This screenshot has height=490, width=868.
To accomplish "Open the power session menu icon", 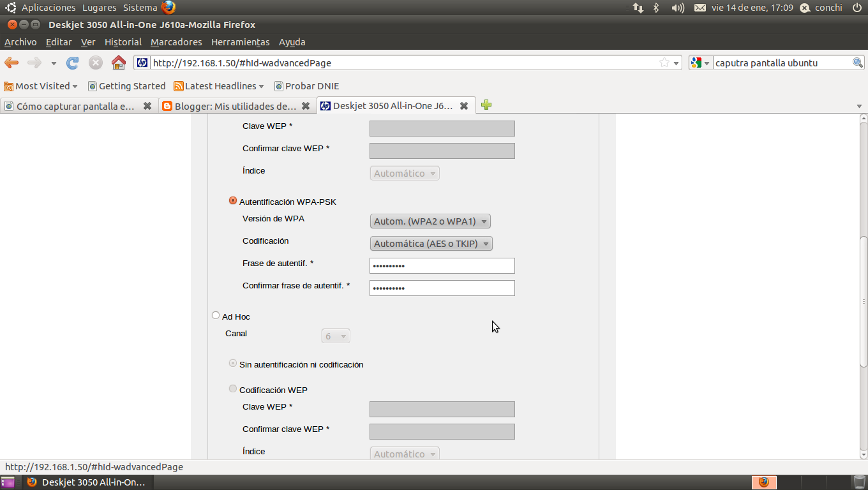I will click(857, 8).
